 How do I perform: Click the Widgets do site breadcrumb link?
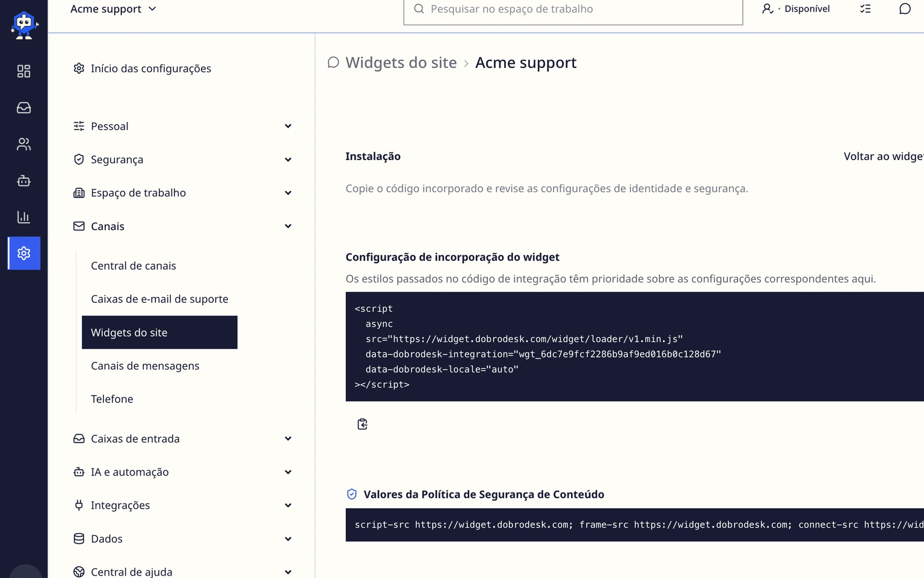tap(401, 63)
